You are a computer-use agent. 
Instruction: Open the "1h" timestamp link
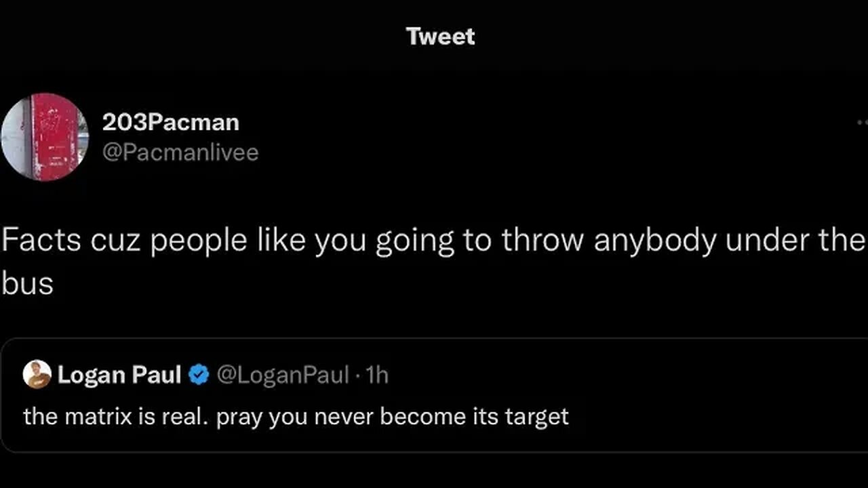click(x=377, y=374)
